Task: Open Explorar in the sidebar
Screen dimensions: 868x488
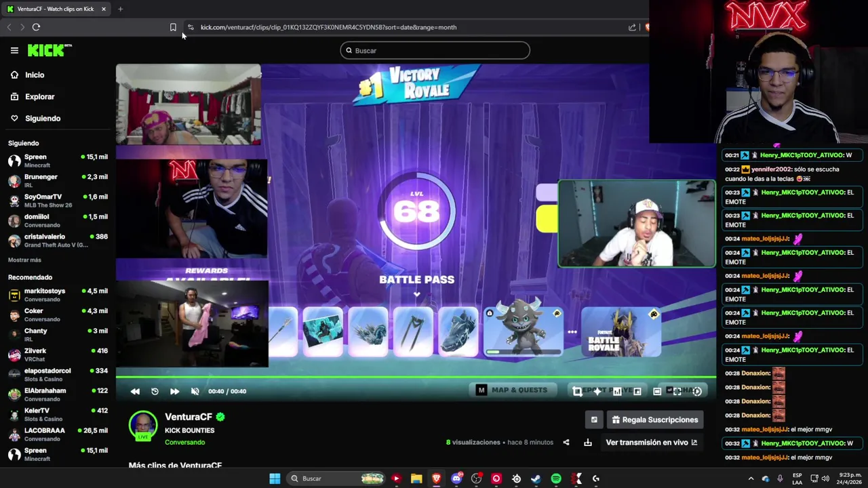Action: [33, 96]
